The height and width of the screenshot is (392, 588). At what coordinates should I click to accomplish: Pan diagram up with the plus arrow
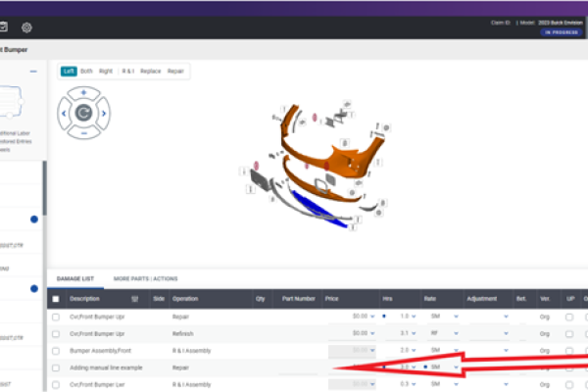pyautogui.click(x=83, y=93)
